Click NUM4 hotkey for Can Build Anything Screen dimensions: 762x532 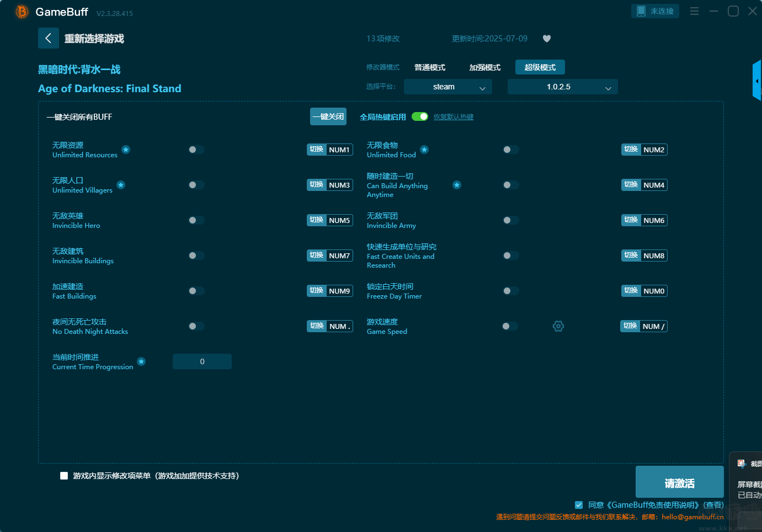pos(644,185)
